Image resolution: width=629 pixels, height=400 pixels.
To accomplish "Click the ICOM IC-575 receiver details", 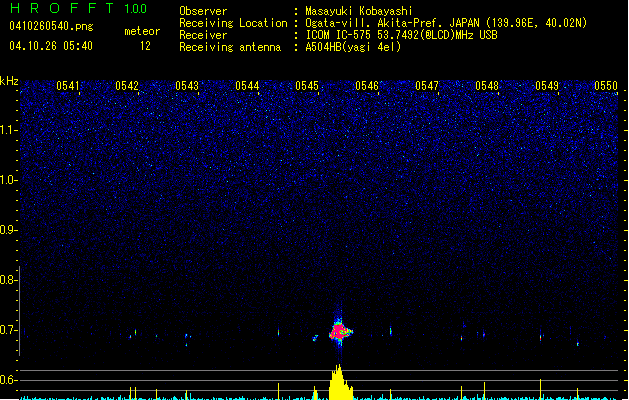I will click(402, 35).
